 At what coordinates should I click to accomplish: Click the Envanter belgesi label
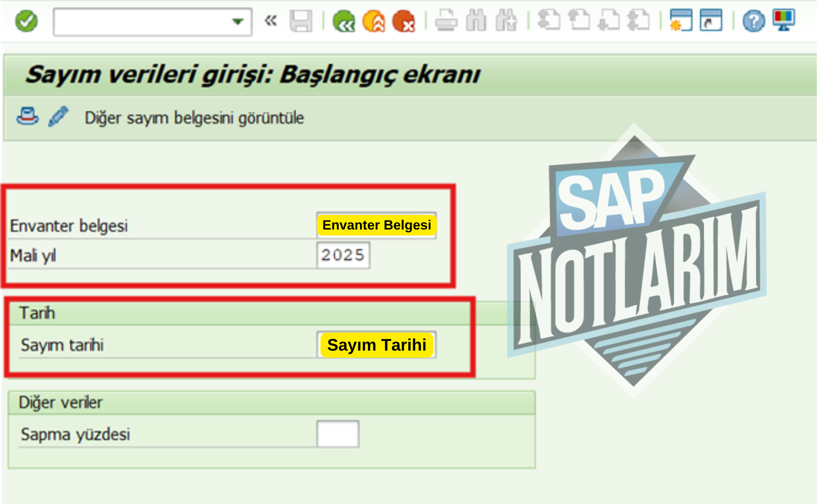69,226
